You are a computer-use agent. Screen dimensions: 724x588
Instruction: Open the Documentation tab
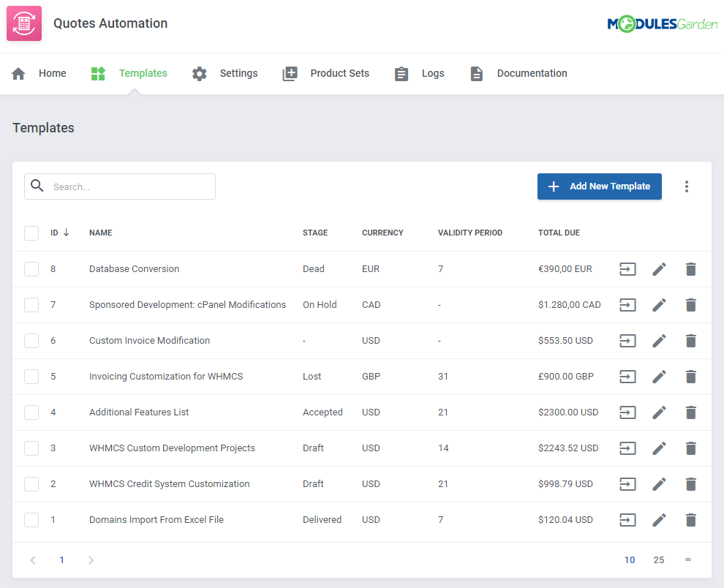[518, 73]
